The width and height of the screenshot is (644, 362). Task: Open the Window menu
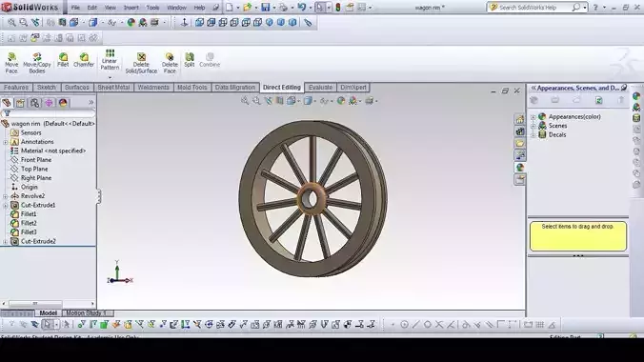(x=176, y=8)
